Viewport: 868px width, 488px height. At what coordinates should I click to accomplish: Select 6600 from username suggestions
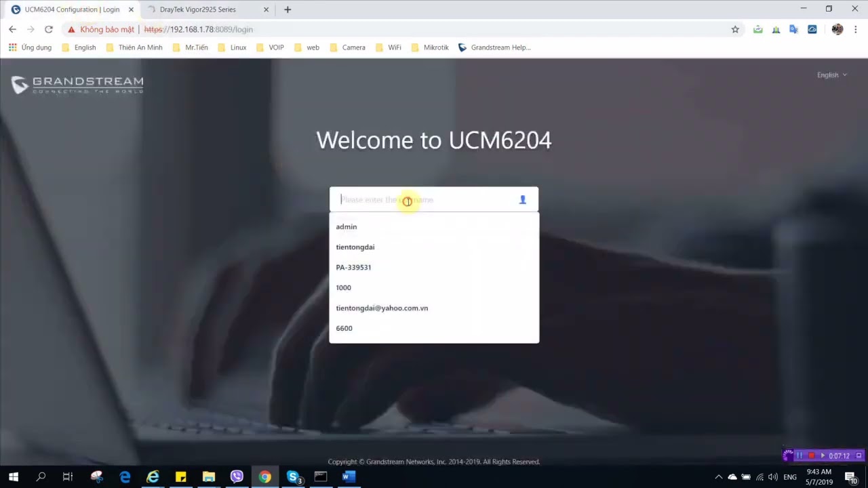434,328
